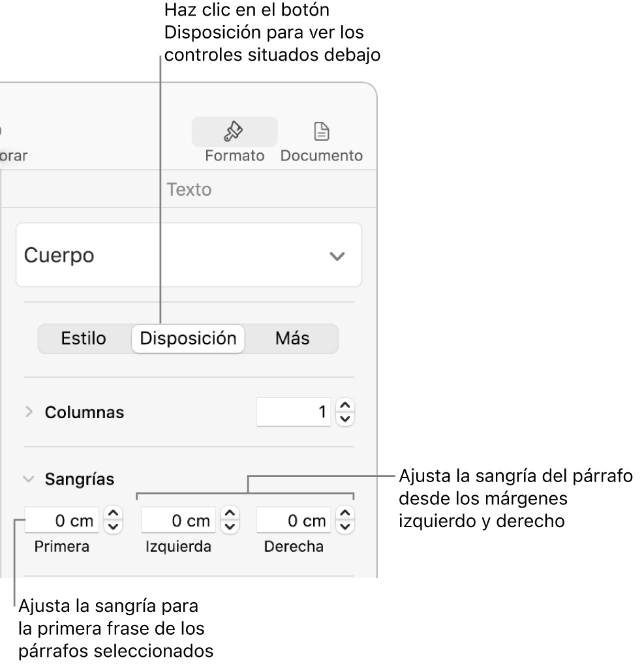Increase the Izquierda indent value
644x668 pixels.
pos(230,515)
